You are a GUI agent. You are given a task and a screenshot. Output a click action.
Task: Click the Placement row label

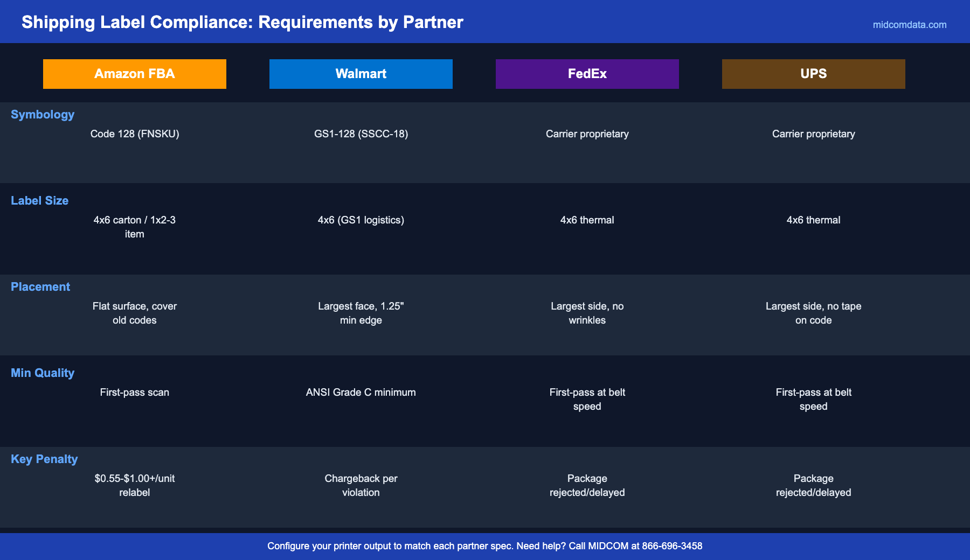click(x=40, y=287)
